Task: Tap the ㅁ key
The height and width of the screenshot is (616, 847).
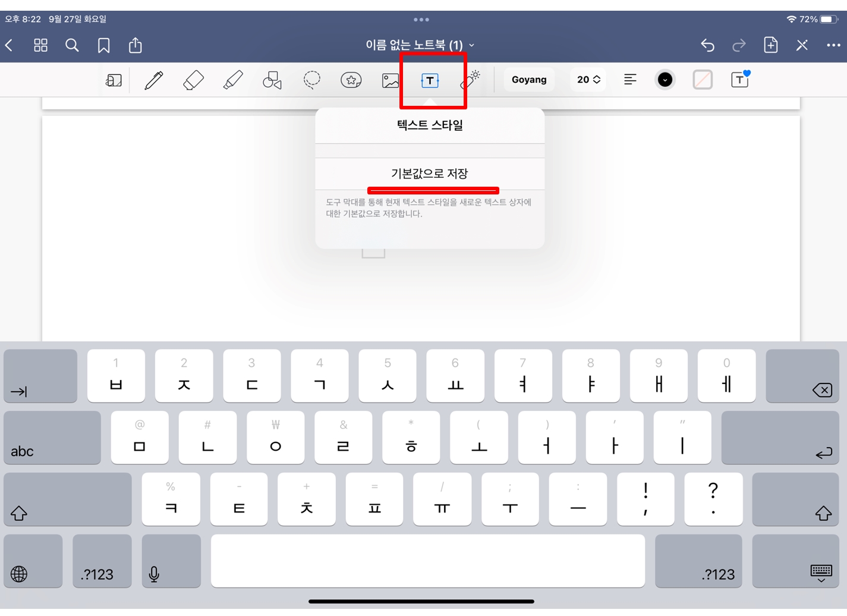Action: pyautogui.click(x=140, y=438)
